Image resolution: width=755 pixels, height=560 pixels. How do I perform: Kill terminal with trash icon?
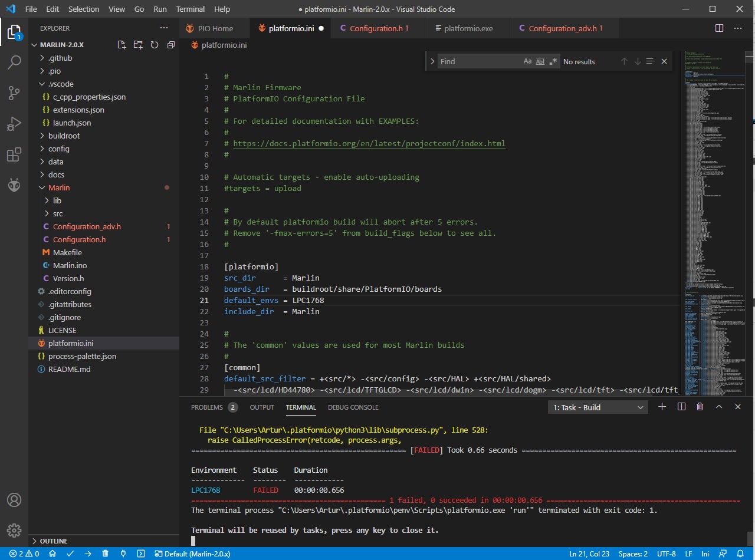click(x=700, y=407)
